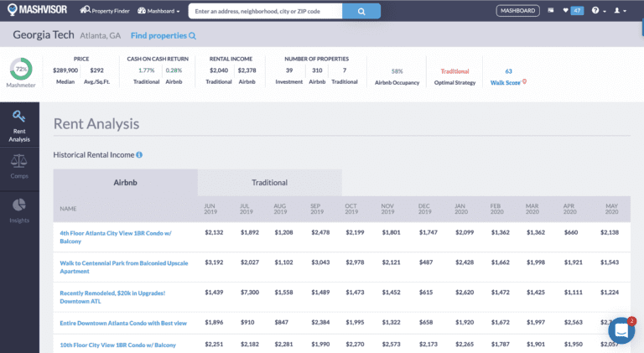Click the outlined MASHBOARD button
Image resolution: width=644 pixels, height=353 pixels.
(x=518, y=11)
